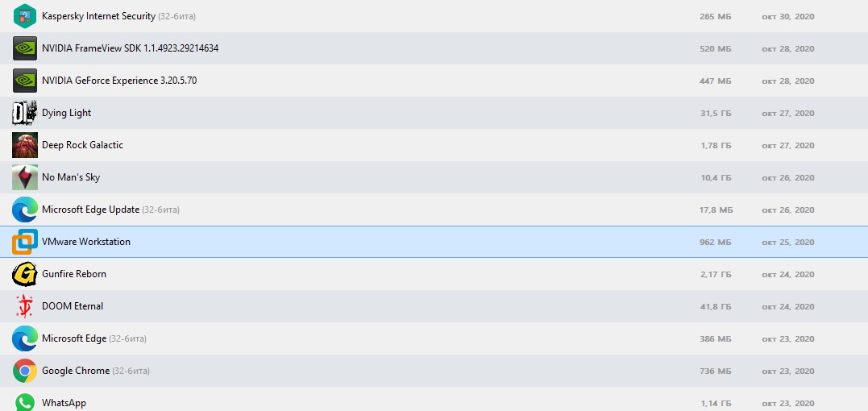This screenshot has height=411, width=868.
Task: Click the 962 МБ size for VMware Workstation
Action: (716, 243)
